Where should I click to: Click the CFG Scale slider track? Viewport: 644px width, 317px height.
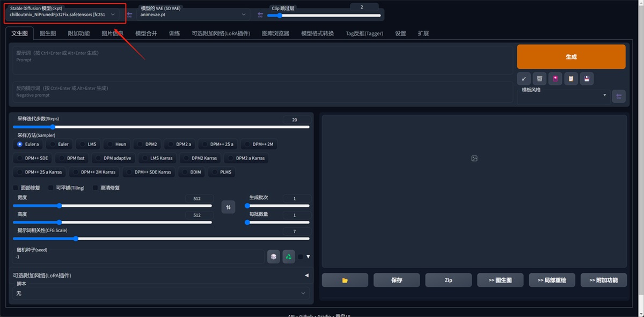coord(161,239)
